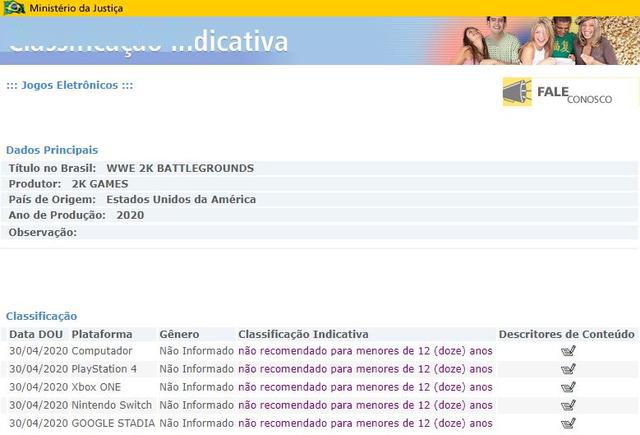The image size is (640, 435).
Task: Open classification link for GOOGLE STADIA platform
Action: (x=365, y=423)
